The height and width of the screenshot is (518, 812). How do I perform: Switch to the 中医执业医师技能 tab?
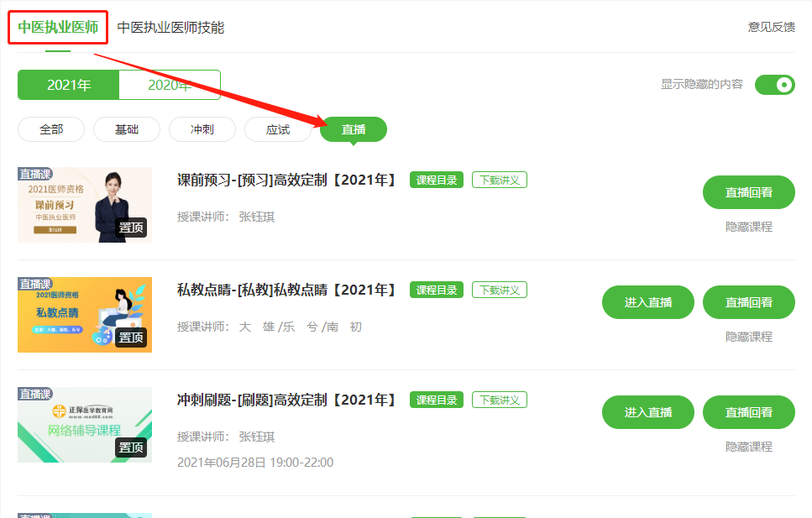[170, 28]
